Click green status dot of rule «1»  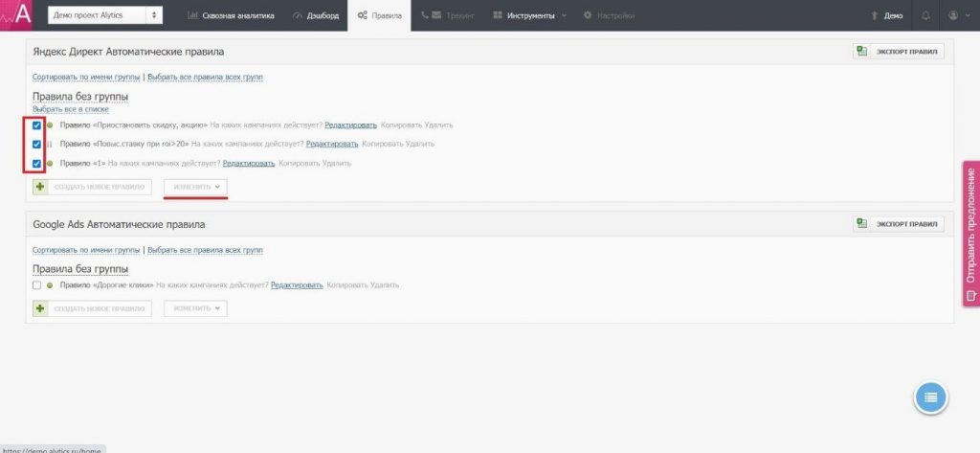click(x=50, y=164)
